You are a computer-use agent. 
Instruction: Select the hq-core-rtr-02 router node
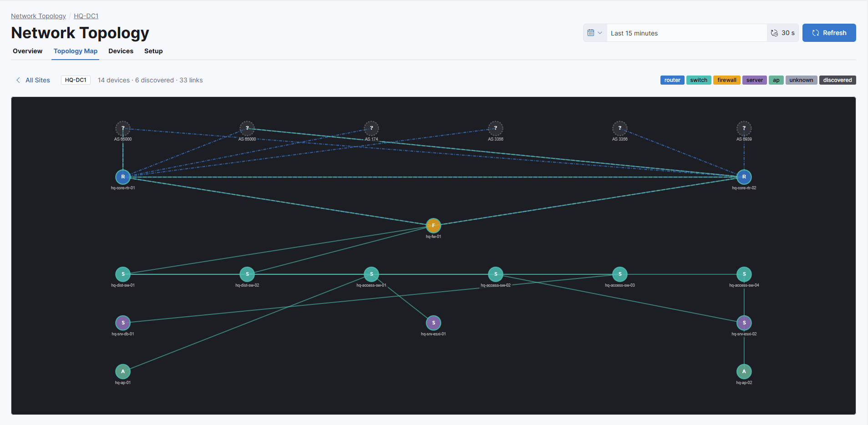point(744,177)
